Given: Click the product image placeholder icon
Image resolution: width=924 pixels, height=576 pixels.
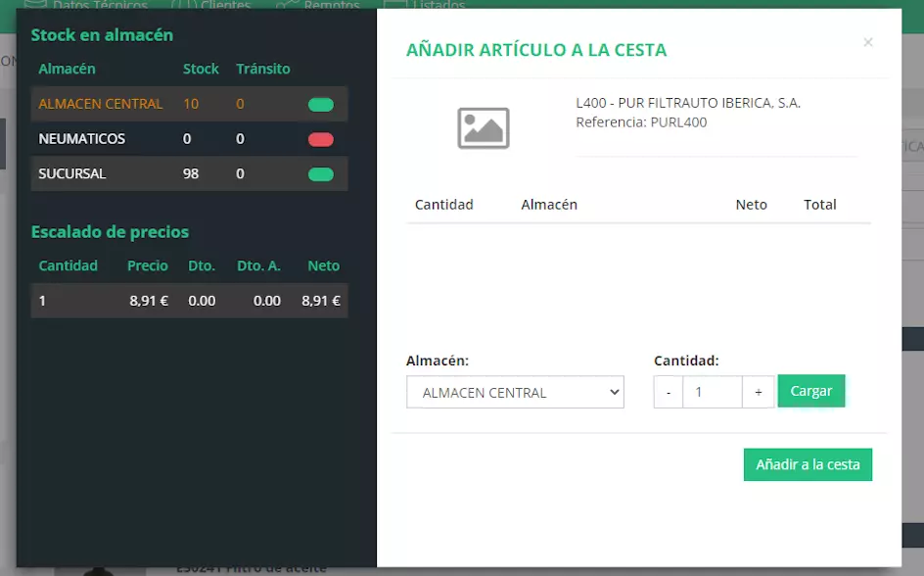Looking at the screenshot, I should click(x=484, y=128).
